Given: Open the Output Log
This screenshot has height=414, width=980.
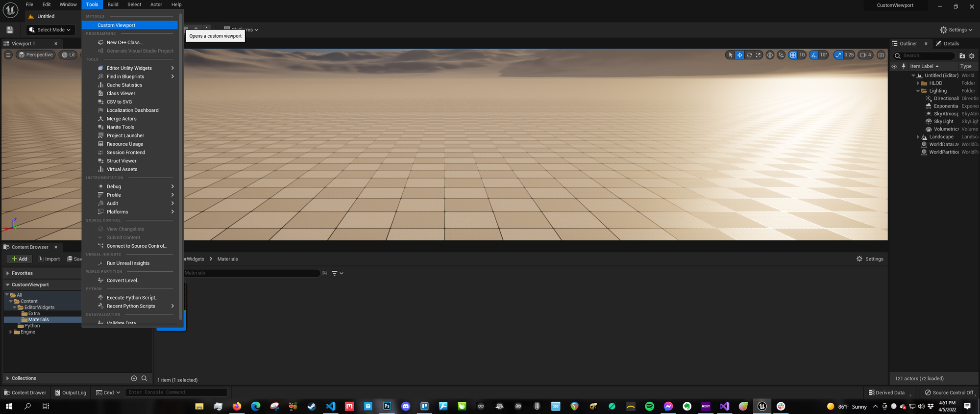Looking at the screenshot, I should [71, 392].
